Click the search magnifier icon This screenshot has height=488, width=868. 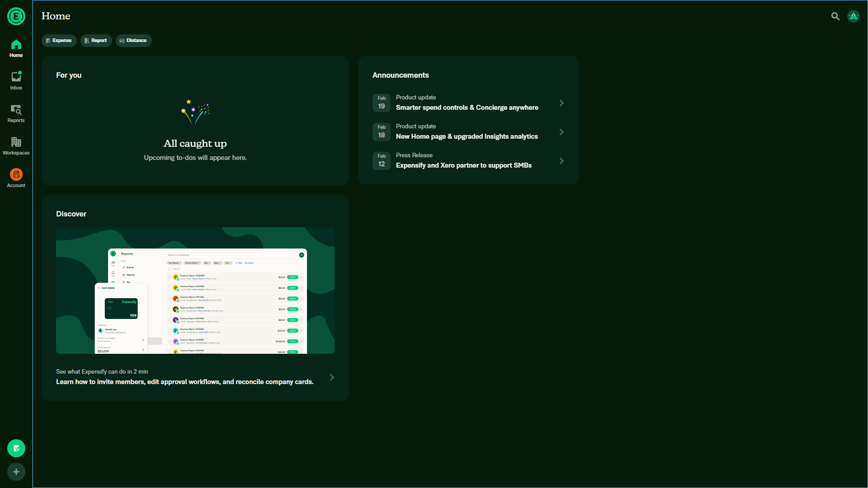(x=835, y=16)
